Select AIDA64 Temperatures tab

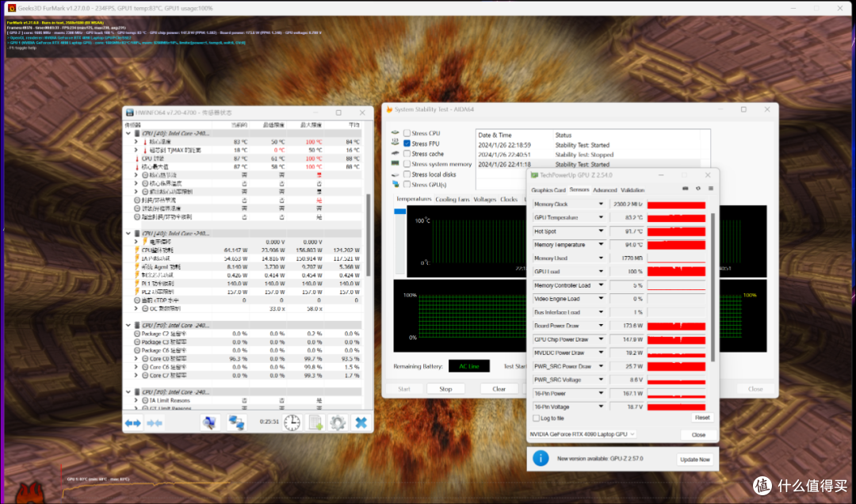(413, 199)
